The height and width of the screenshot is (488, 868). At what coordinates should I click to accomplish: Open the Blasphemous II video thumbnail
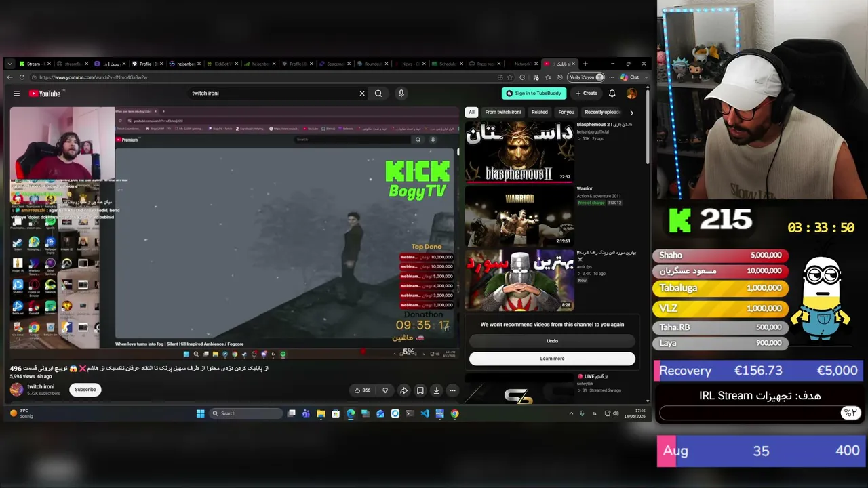(x=519, y=152)
